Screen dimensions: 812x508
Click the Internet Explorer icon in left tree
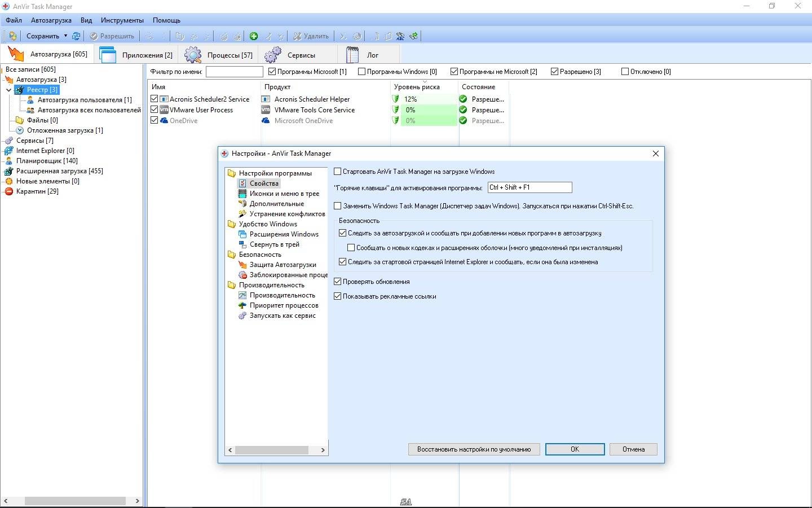tap(9, 151)
